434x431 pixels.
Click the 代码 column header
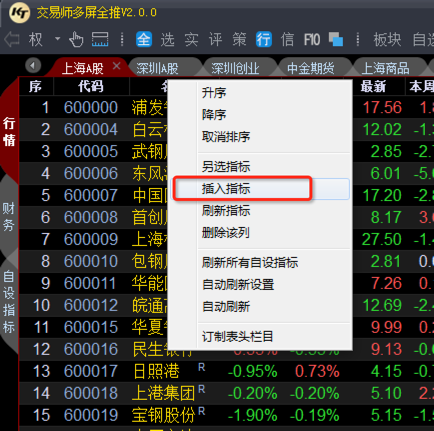click(91, 87)
